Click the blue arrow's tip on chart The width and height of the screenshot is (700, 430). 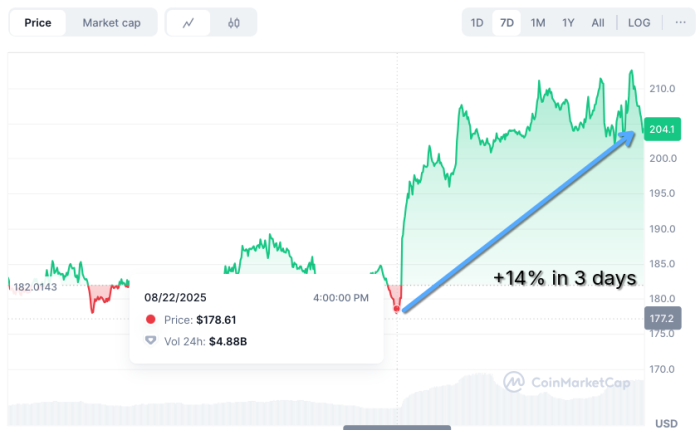click(x=635, y=134)
